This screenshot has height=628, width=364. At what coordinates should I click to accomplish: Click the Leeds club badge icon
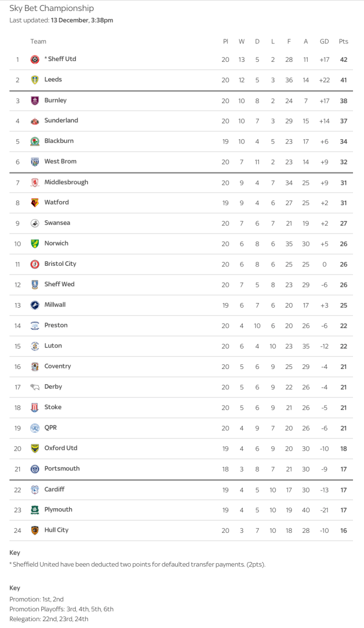pyautogui.click(x=35, y=80)
